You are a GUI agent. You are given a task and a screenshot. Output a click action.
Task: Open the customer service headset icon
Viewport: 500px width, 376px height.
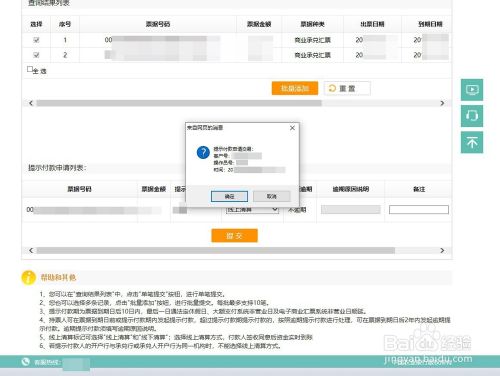coord(472,116)
